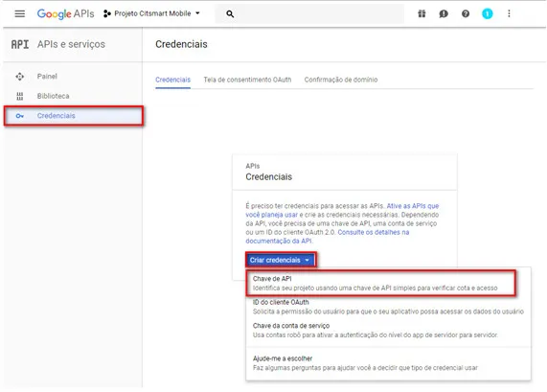
Task: Click the Criar credenciais button
Action: click(281, 260)
